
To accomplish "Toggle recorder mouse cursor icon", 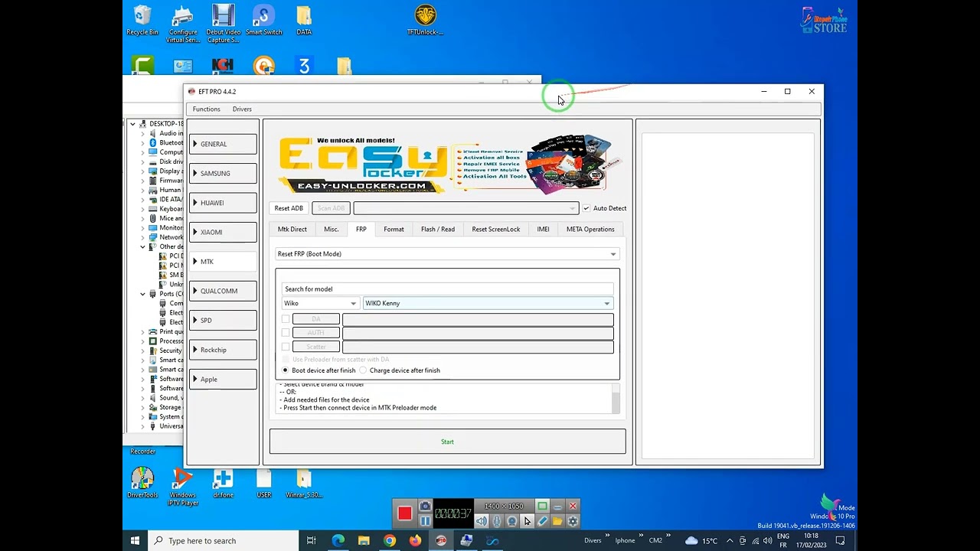I will 527,521.
